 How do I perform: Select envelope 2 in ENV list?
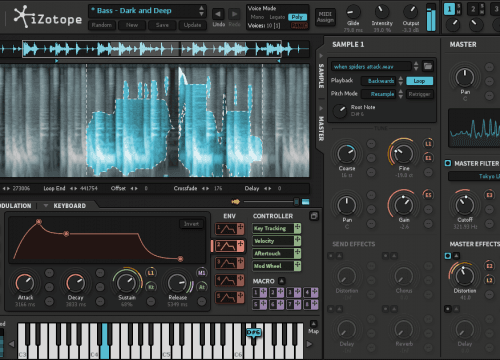point(230,246)
